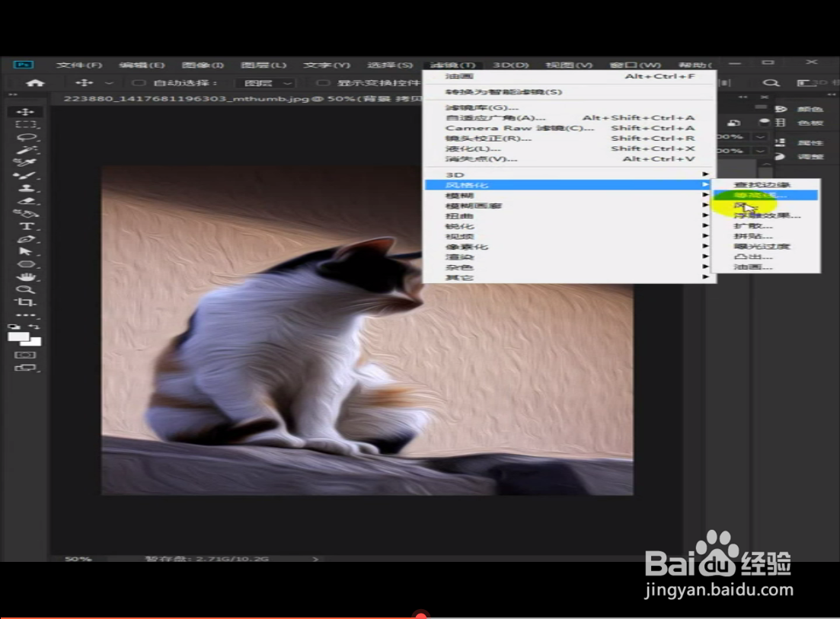Open the 图层(L) menu
840x619 pixels.
click(263, 65)
